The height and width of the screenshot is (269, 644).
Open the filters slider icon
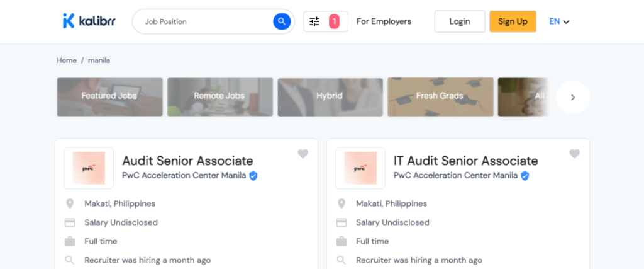pos(315,21)
